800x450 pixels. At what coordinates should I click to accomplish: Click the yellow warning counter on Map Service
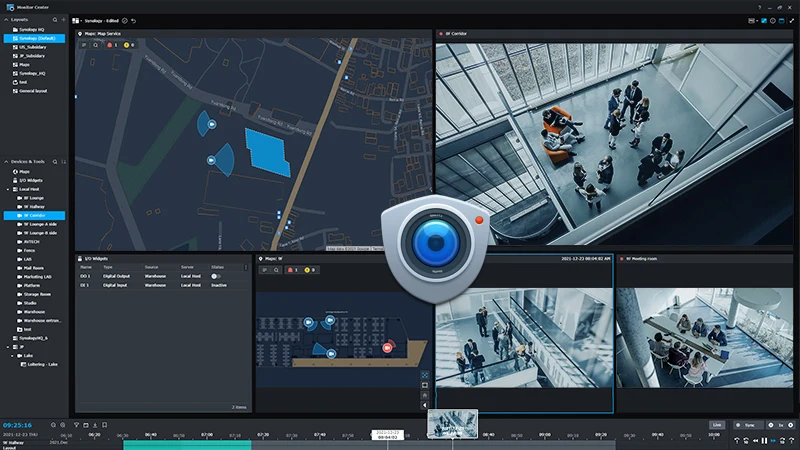(x=129, y=45)
